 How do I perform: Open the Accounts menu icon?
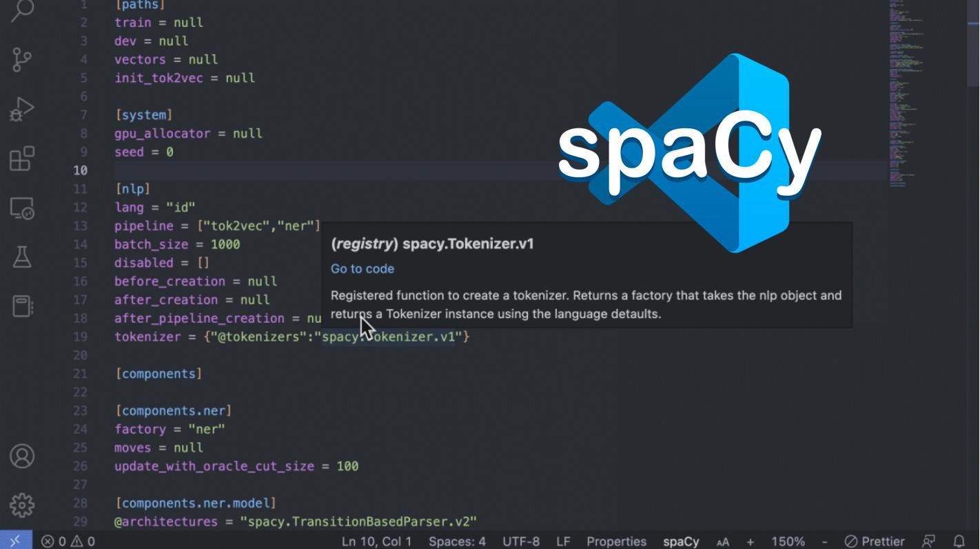coord(22,456)
